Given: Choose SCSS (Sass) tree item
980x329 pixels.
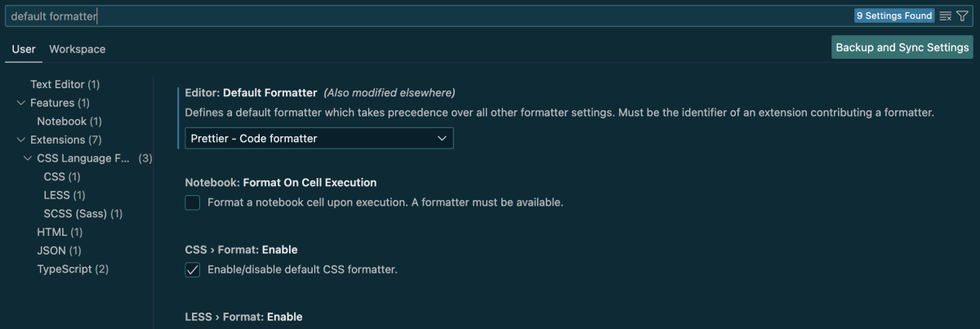Looking at the screenshot, I should point(83,213).
